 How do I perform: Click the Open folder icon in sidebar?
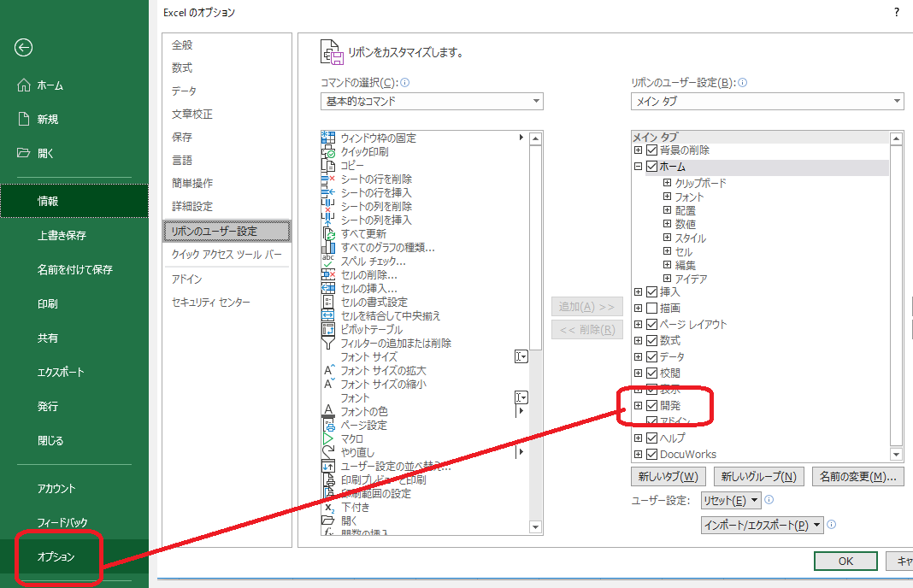(23, 152)
